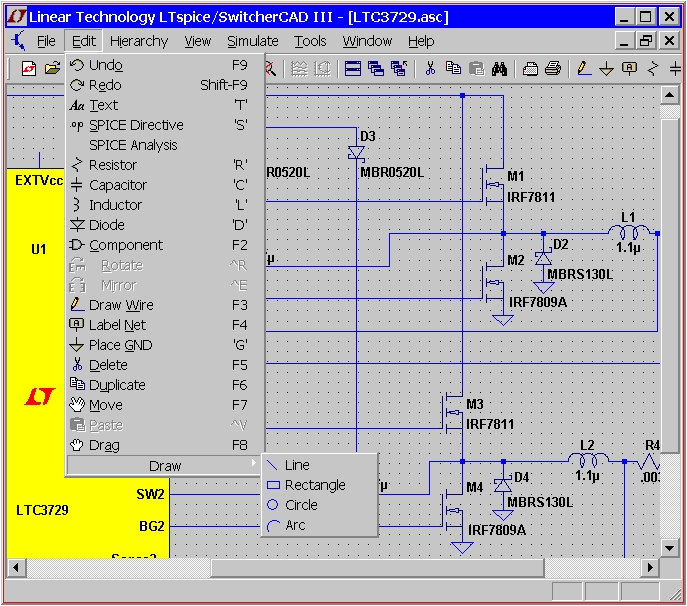Click the horizontal scrollbar right arrow
The width and height of the screenshot is (687, 606).
650,568
